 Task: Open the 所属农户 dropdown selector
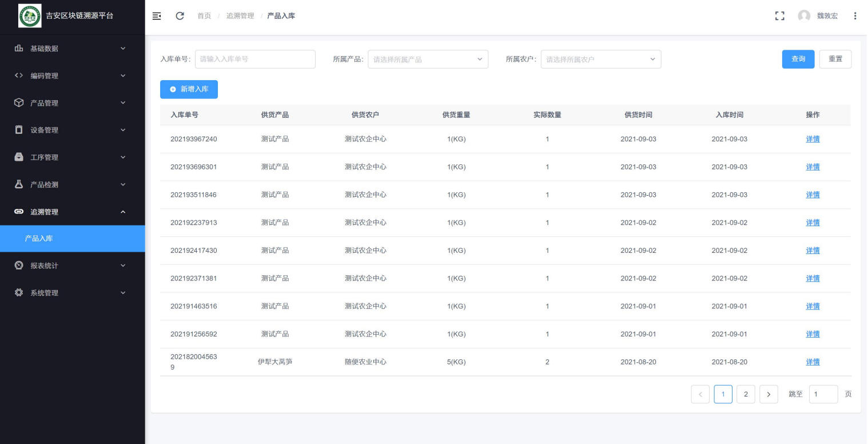pos(600,60)
